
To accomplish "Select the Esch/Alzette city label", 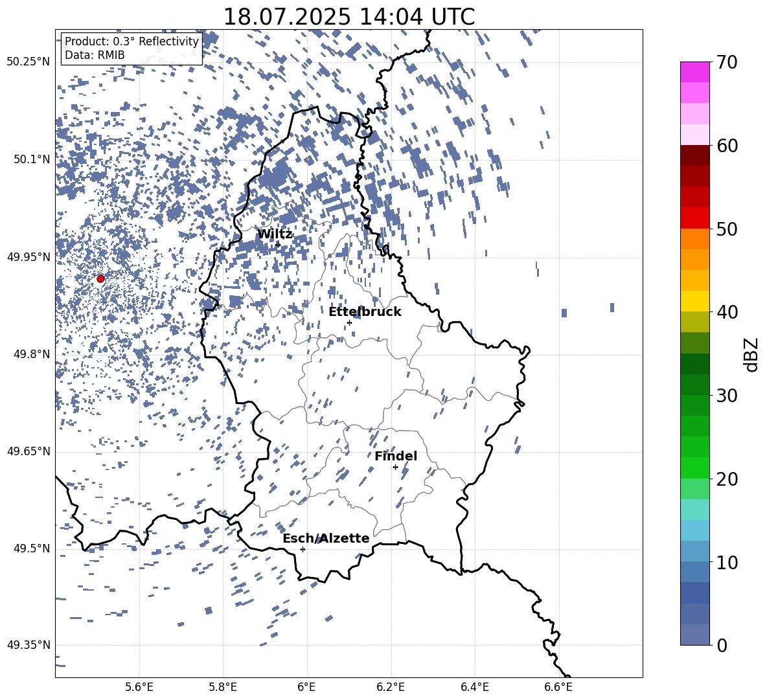I will [326, 538].
